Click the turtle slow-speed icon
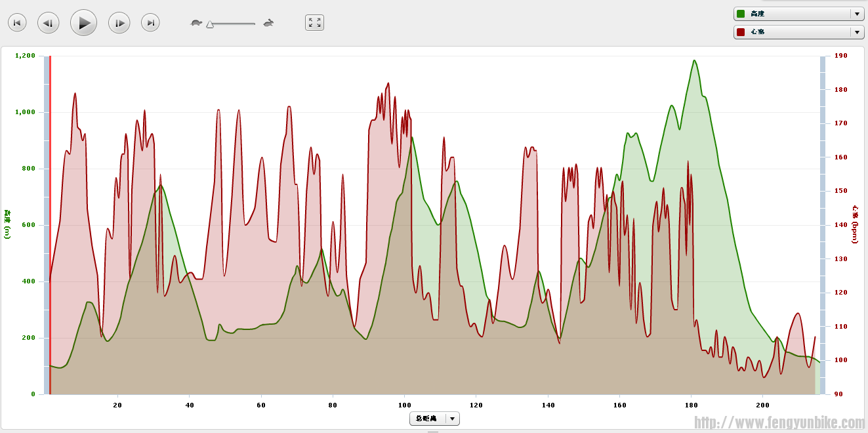 tap(196, 23)
